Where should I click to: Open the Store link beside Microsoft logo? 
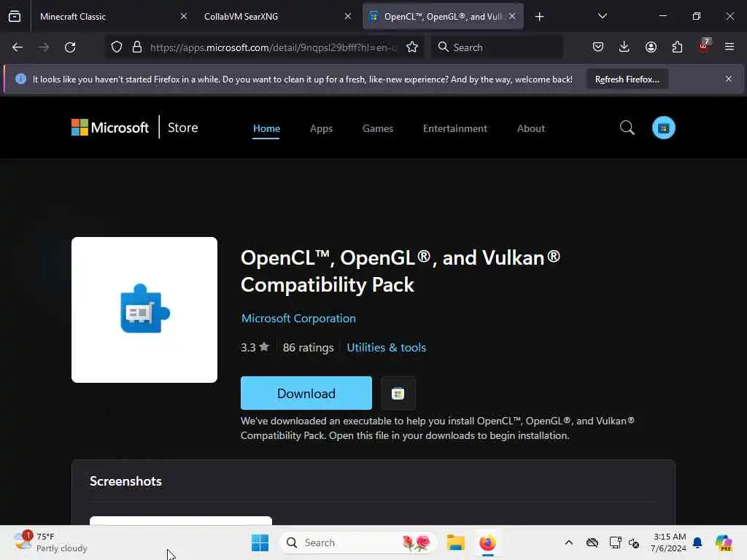coord(183,128)
